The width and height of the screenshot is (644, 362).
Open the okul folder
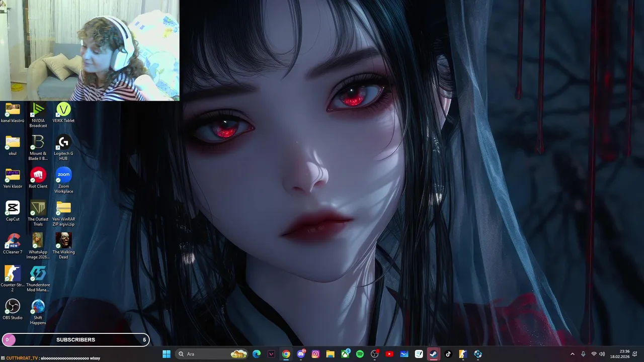13,145
